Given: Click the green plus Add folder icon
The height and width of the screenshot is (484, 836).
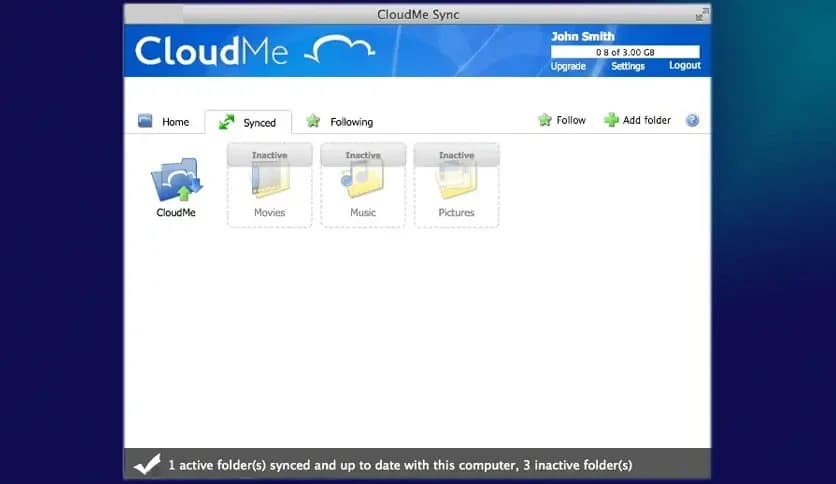Looking at the screenshot, I should pos(611,120).
